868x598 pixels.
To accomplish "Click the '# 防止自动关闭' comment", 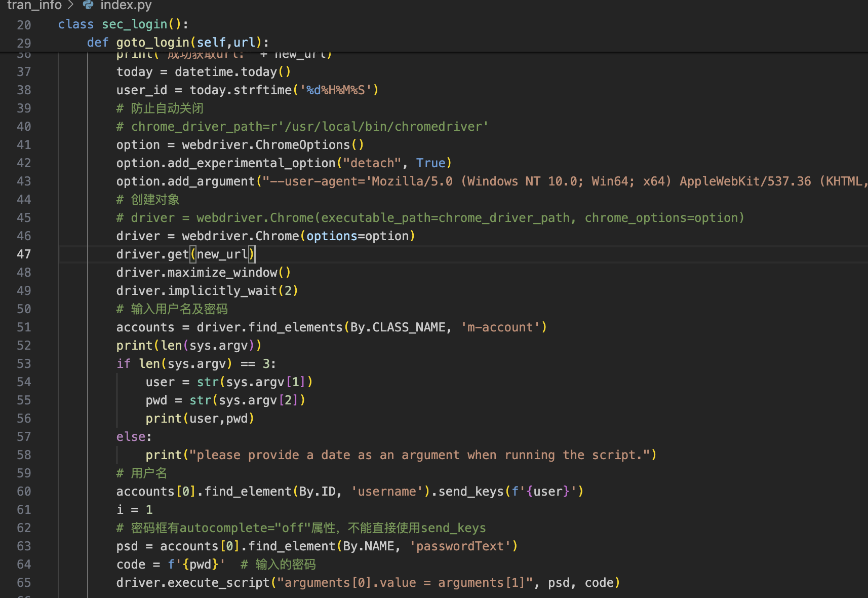I will click(x=160, y=108).
